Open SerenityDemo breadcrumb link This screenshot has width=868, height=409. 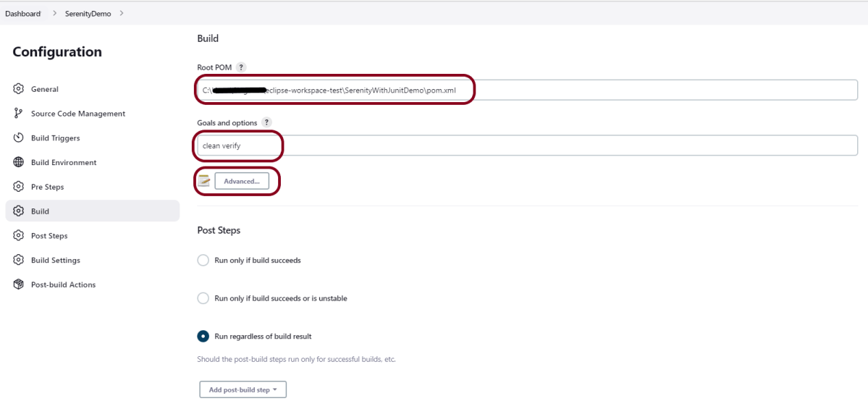88,14
